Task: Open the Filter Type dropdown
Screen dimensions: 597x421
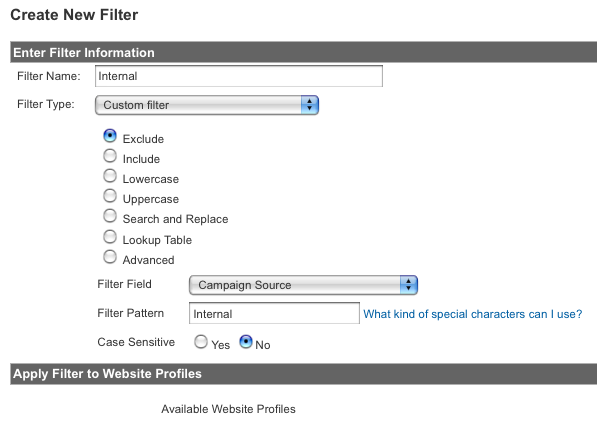Action: point(207,105)
